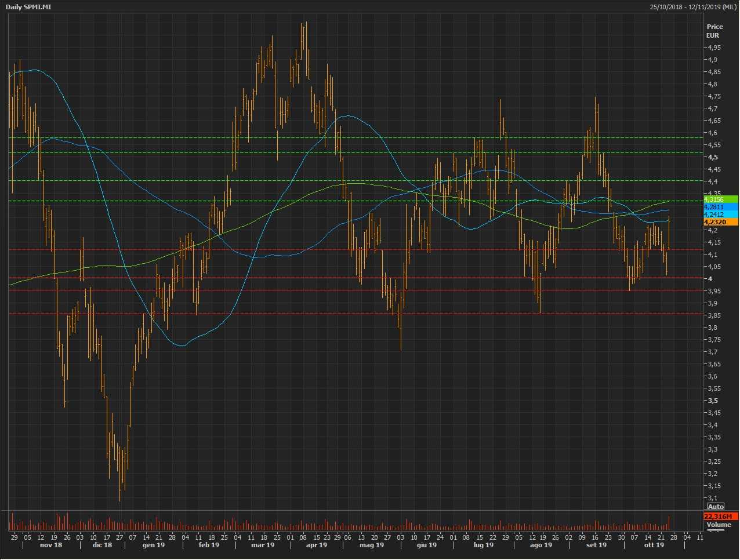Click the 'ott 19' month on time axis
Image resolution: width=740 pixels, height=560 pixels.
coord(654,545)
